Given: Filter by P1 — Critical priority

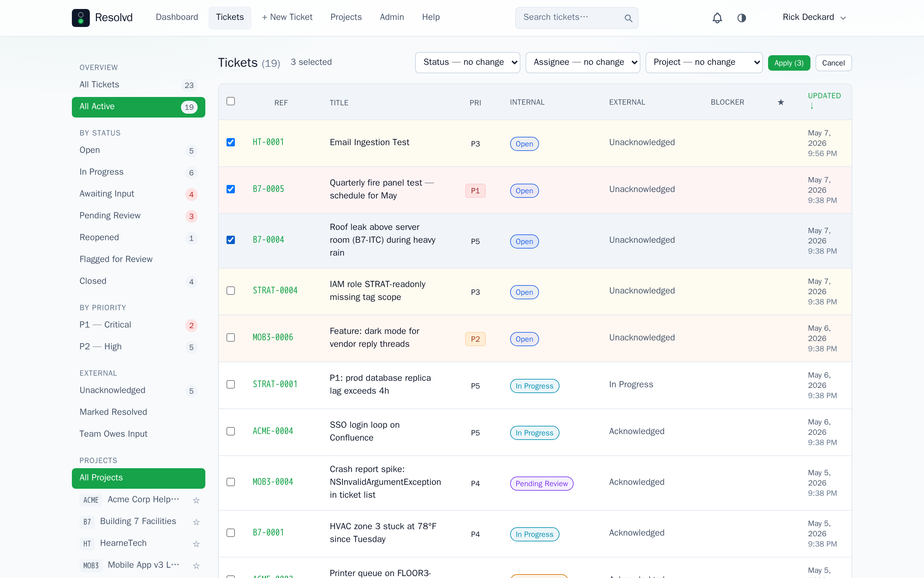Looking at the screenshot, I should pyautogui.click(x=138, y=325).
